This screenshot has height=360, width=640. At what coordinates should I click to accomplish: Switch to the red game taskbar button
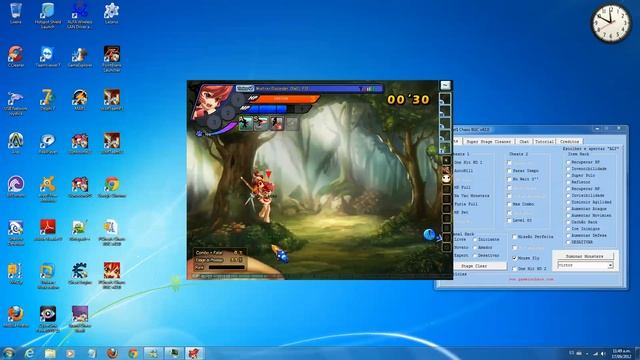[194, 353]
